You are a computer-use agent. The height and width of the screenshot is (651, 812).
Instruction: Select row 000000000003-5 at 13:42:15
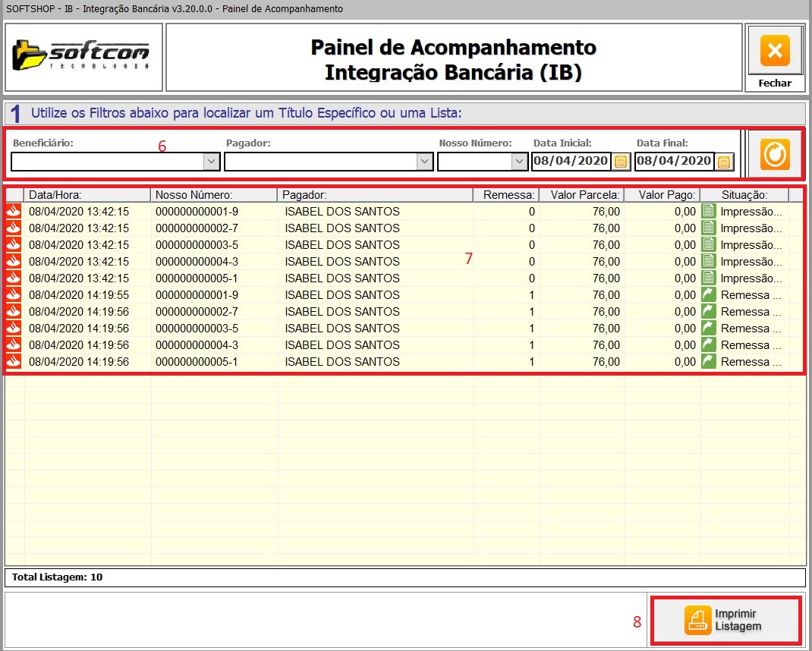point(197,245)
